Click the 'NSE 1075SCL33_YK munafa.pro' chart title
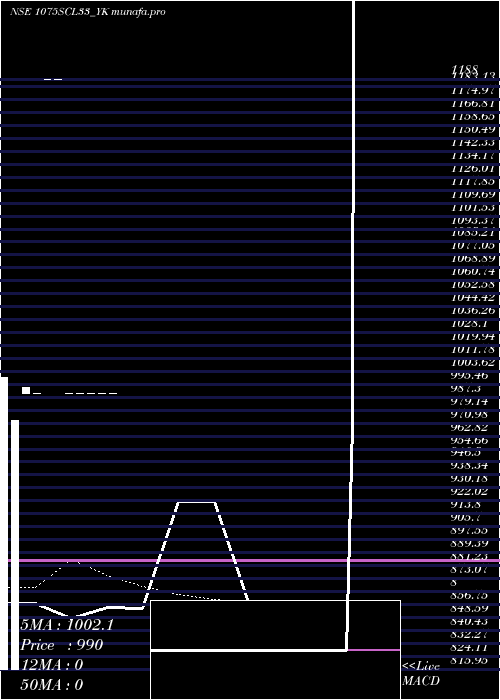The height and width of the screenshot is (700, 500). (x=88, y=12)
